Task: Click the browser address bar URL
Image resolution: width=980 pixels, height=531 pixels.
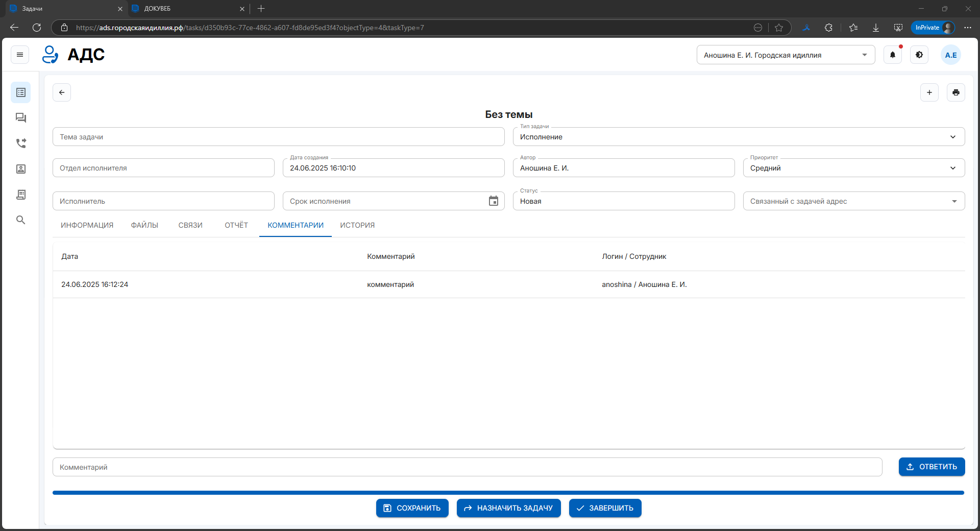Action: click(250, 28)
